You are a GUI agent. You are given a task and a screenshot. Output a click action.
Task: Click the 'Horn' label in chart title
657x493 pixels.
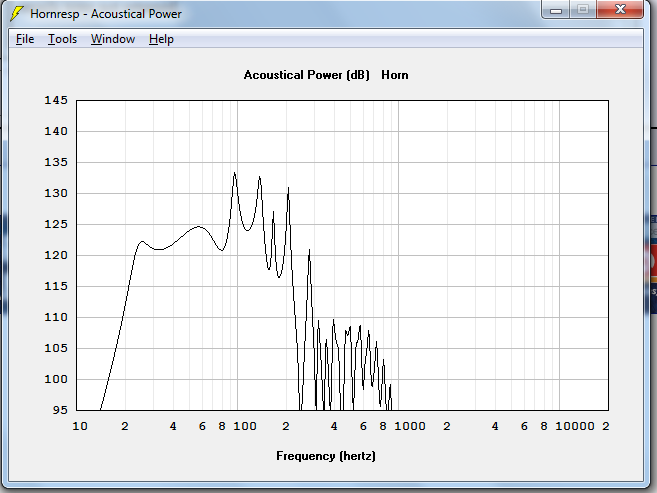395,75
